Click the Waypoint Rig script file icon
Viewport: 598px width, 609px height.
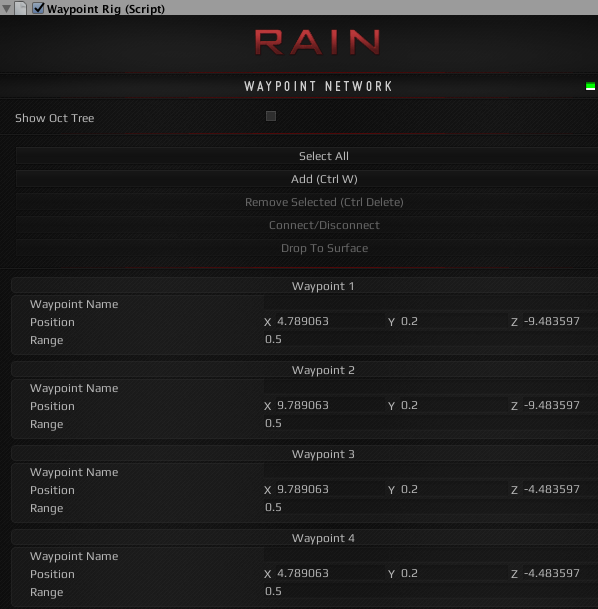(20, 8)
